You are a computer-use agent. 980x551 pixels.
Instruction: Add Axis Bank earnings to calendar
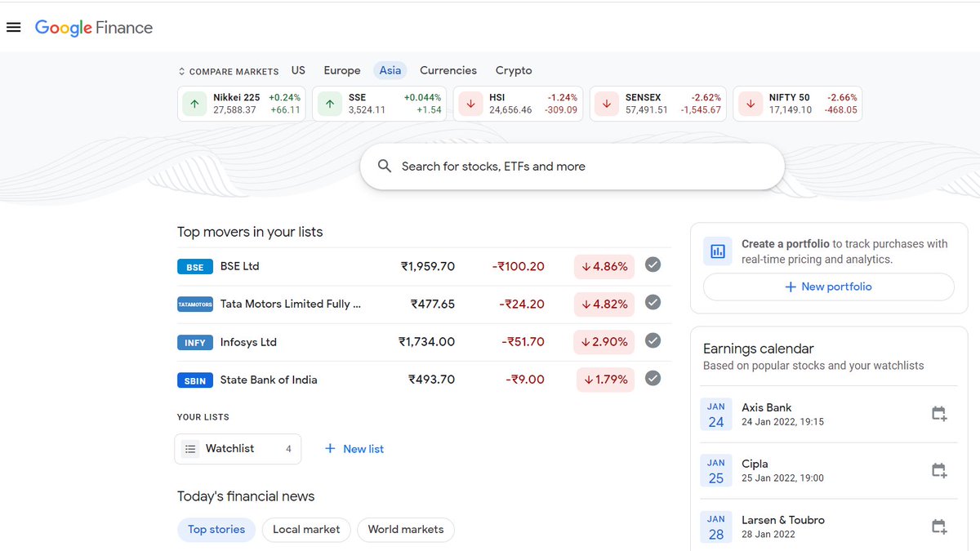coord(939,414)
